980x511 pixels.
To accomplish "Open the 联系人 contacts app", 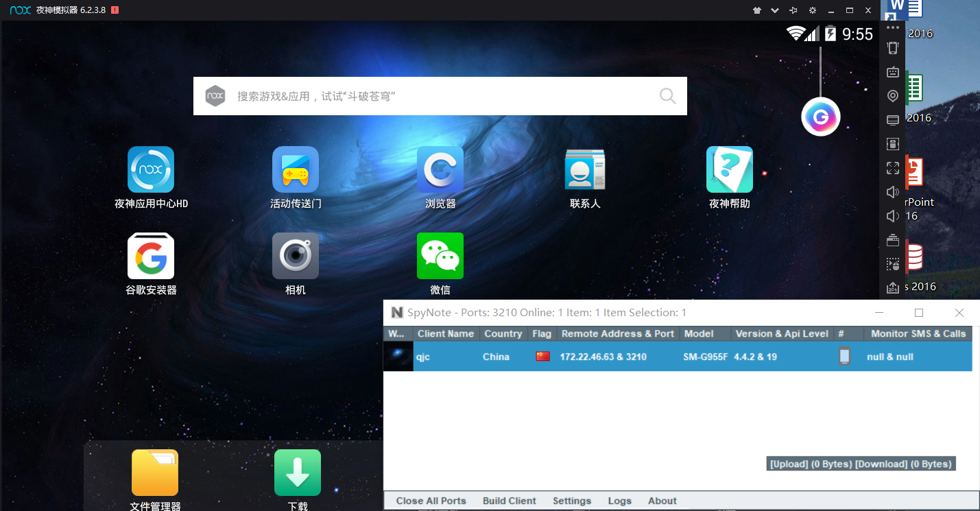I will (x=585, y=169).
